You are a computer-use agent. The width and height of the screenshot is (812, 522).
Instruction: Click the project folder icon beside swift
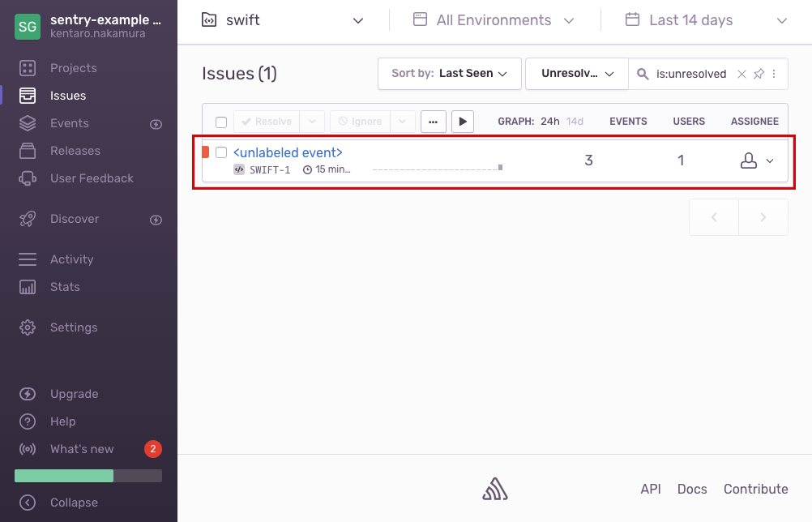(x=209, y=19)
